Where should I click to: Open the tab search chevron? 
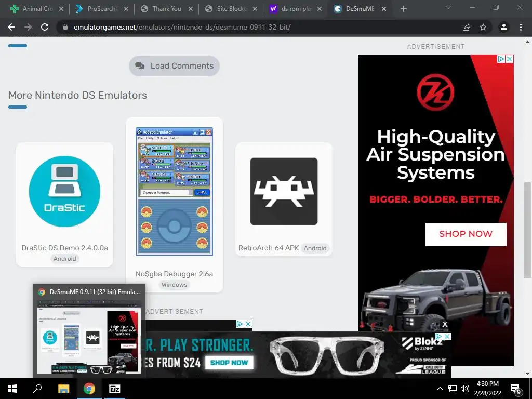click(x=448, y=7)
